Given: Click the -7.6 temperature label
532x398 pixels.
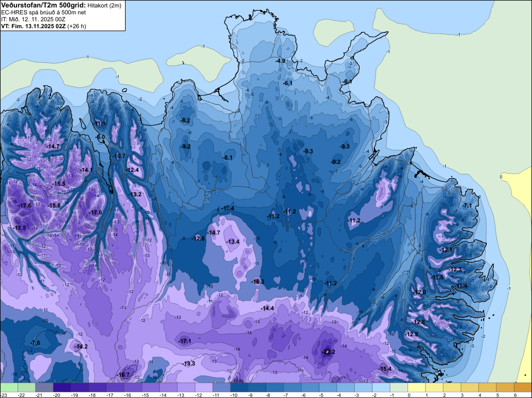Looking at the screenshot, I should 35,343.
